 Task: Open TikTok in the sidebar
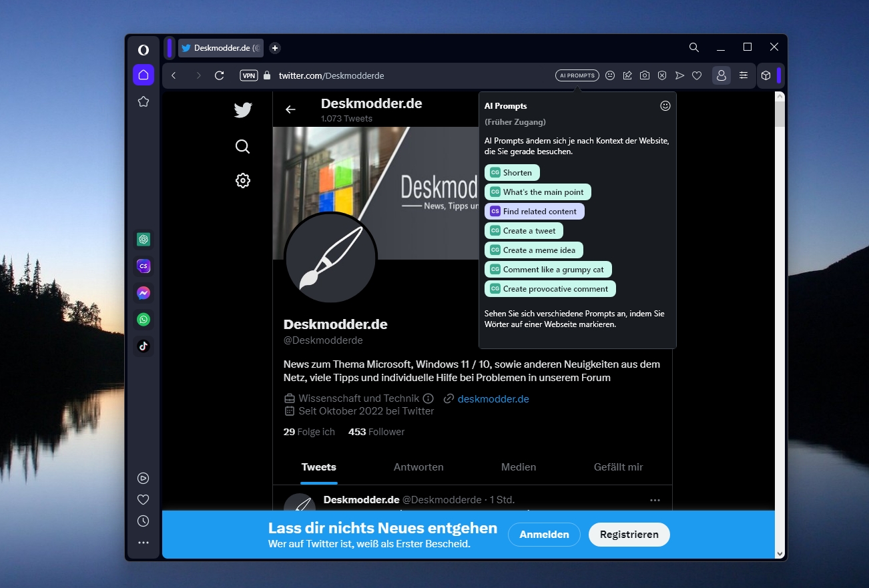click(143, 346)
